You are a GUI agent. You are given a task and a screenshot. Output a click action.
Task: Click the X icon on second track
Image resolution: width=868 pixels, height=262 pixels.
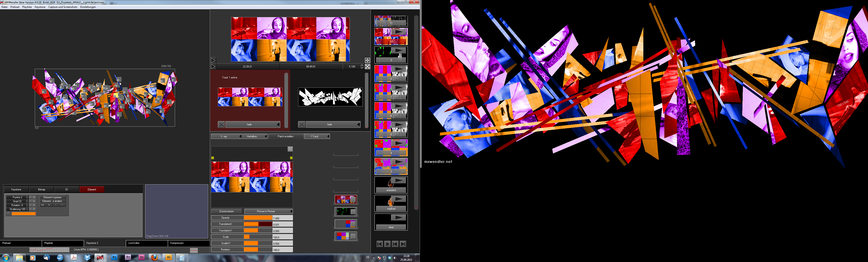[302, 124]
